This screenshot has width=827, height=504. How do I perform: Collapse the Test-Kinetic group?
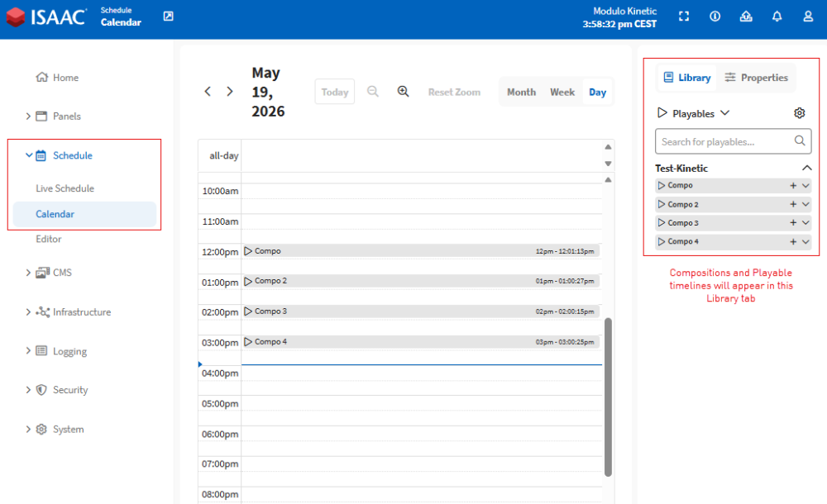pyautogui.click(x=806, y=168)
